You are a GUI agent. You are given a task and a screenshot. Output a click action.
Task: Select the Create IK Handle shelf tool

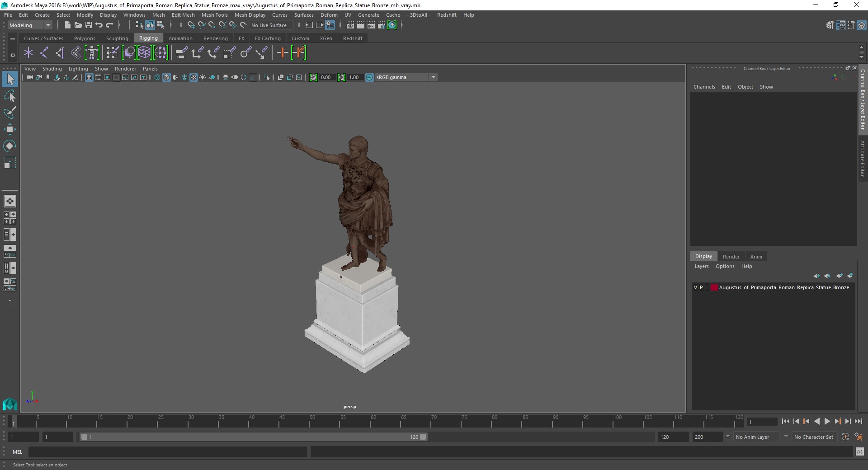click(x=60, y=53)
